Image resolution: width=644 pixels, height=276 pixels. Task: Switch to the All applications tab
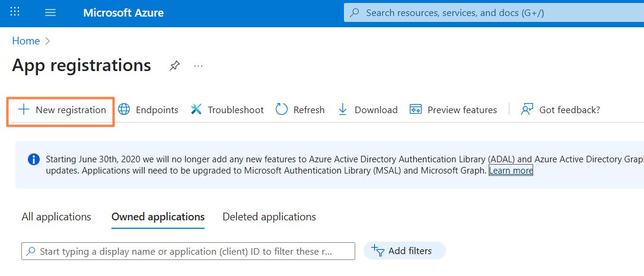click(56, 217)
